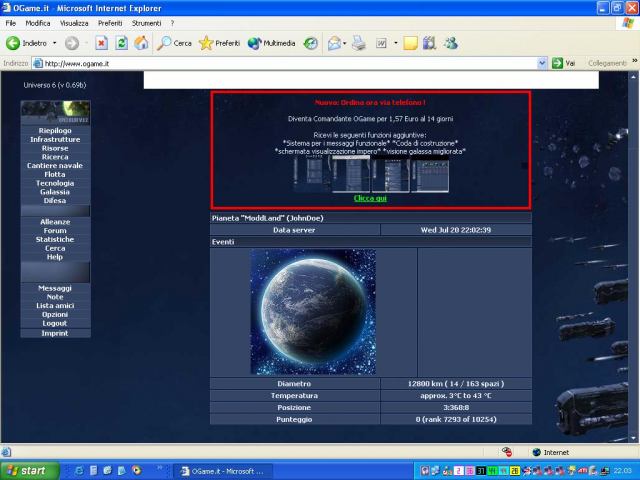The width and height of the screenshot is (640, 480).
Task: Click the OGame.it taskbar window button
Action: coord(222,471)
